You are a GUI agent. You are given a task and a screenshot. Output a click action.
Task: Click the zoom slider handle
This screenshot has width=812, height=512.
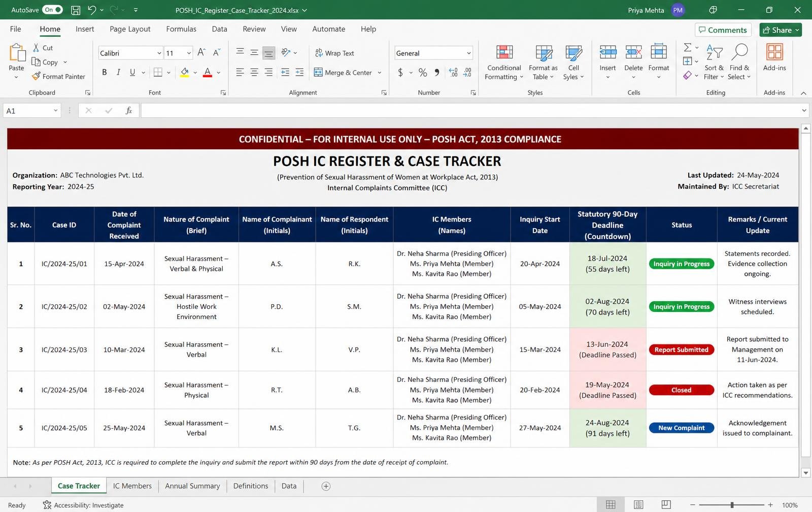732,505
